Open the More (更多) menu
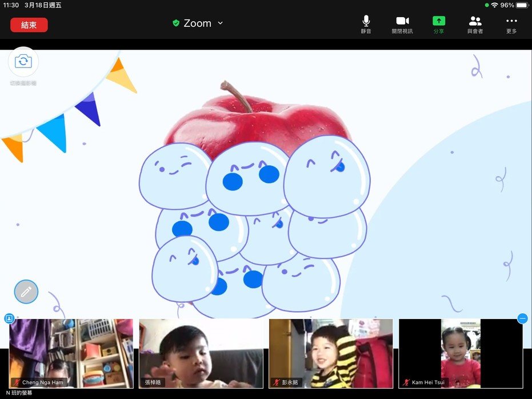Viewport: 532px width, 399px height. click(511, 24)
